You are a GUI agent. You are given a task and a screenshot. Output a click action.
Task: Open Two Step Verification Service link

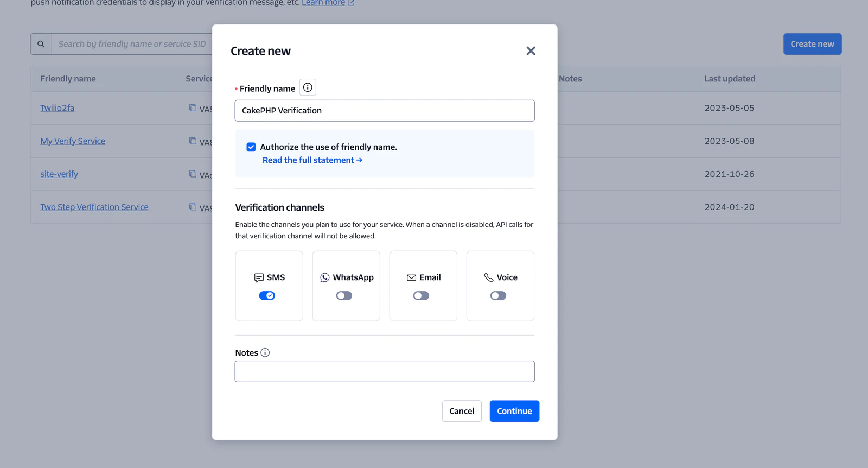[x=94, y=207]
